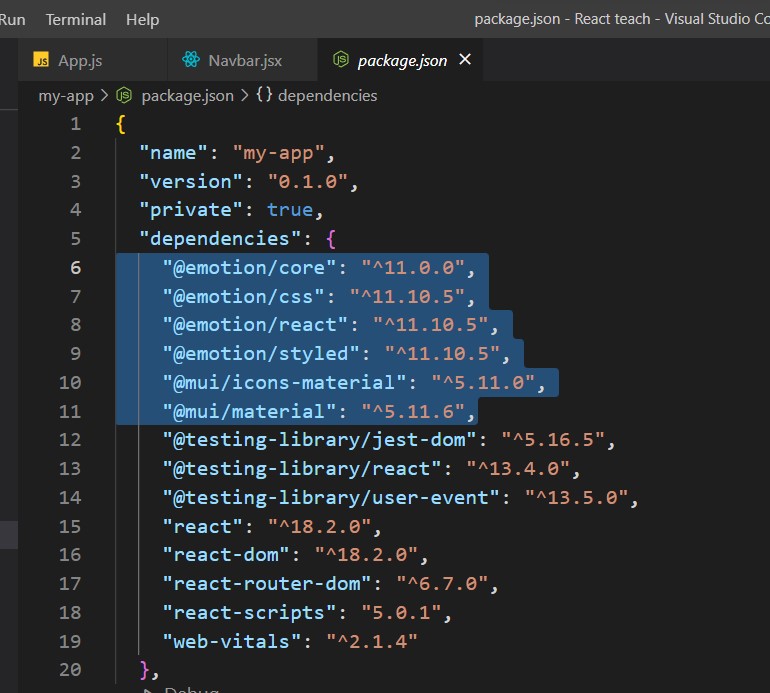
Task: Switch to the Navbar.jsx tab
Action: pos(245,60)
